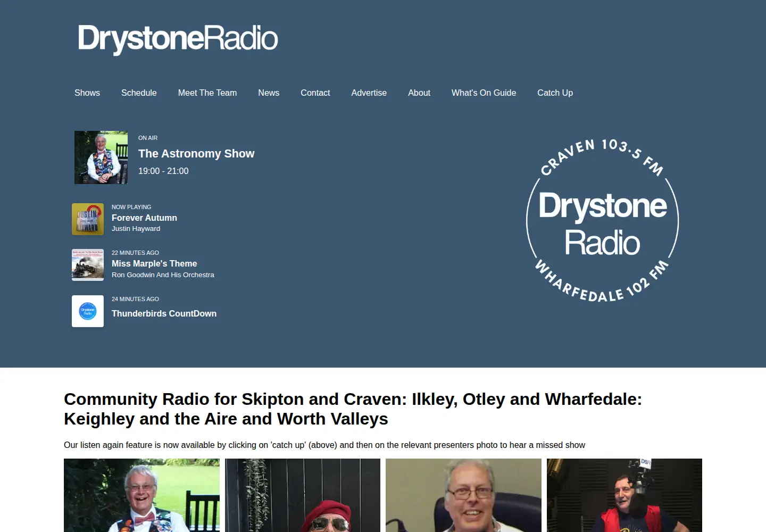Open photo of presenter in red beret

tap(303, 495)
